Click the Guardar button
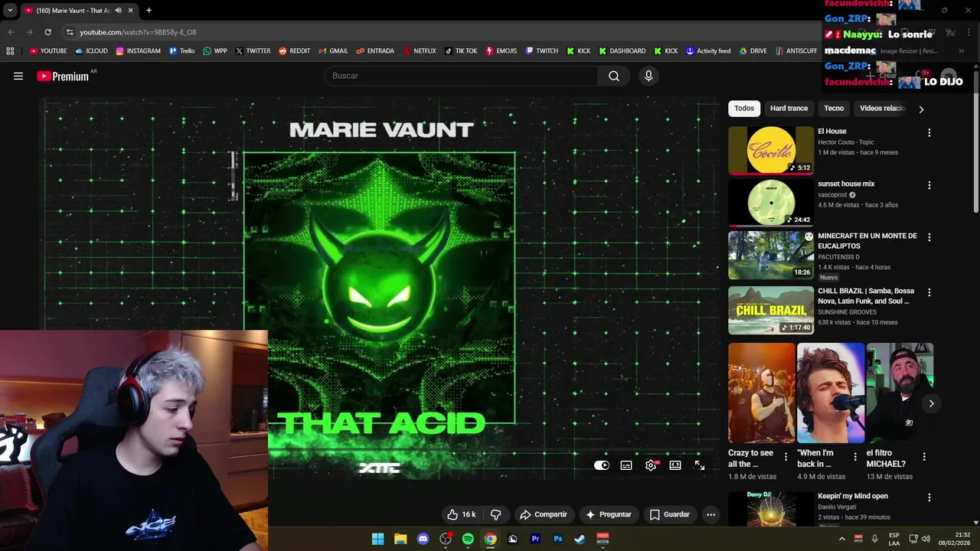The image size is (980, 551). 669,514
